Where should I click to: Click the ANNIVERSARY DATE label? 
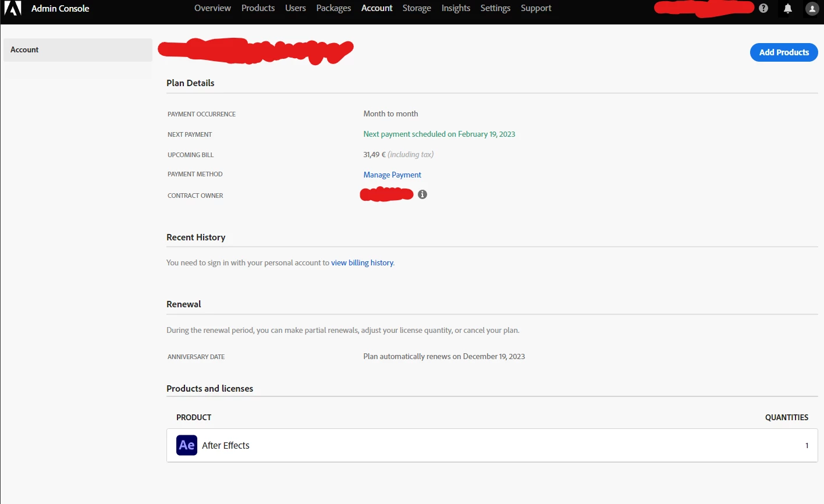(x=196, y=357)
